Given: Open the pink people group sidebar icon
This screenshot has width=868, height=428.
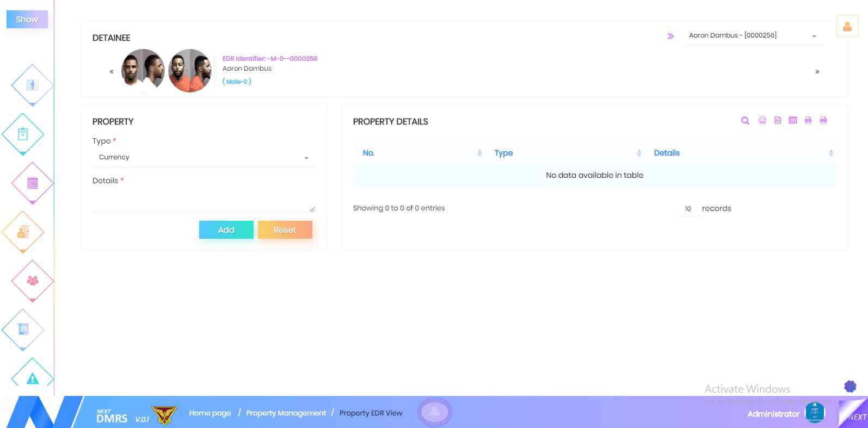Looking at the screenshot, I should [x=32, y=281].
